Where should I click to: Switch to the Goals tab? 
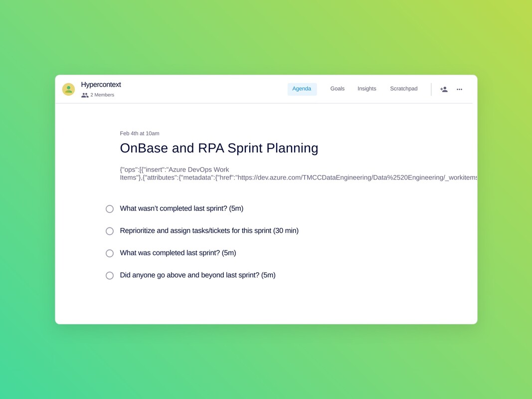[x=337, y=88]
